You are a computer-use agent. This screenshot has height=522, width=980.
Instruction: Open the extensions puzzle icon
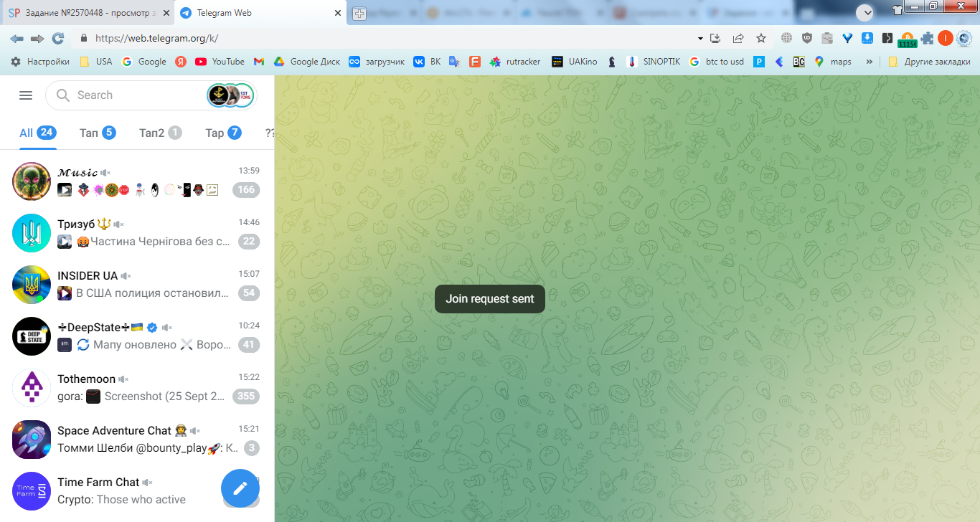(x=928, y=38)
